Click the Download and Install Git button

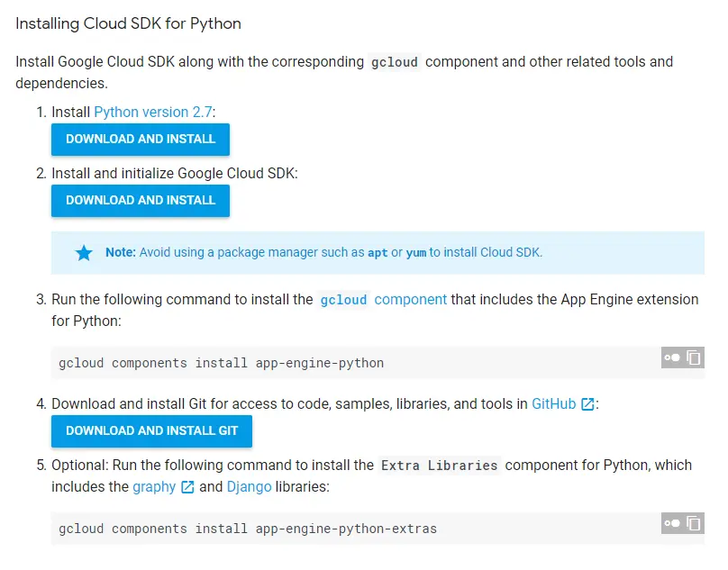152,431
